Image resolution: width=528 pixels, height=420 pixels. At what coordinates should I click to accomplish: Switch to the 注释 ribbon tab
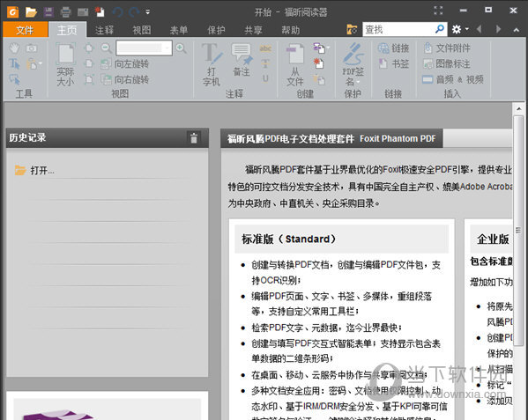pos(104,30)
